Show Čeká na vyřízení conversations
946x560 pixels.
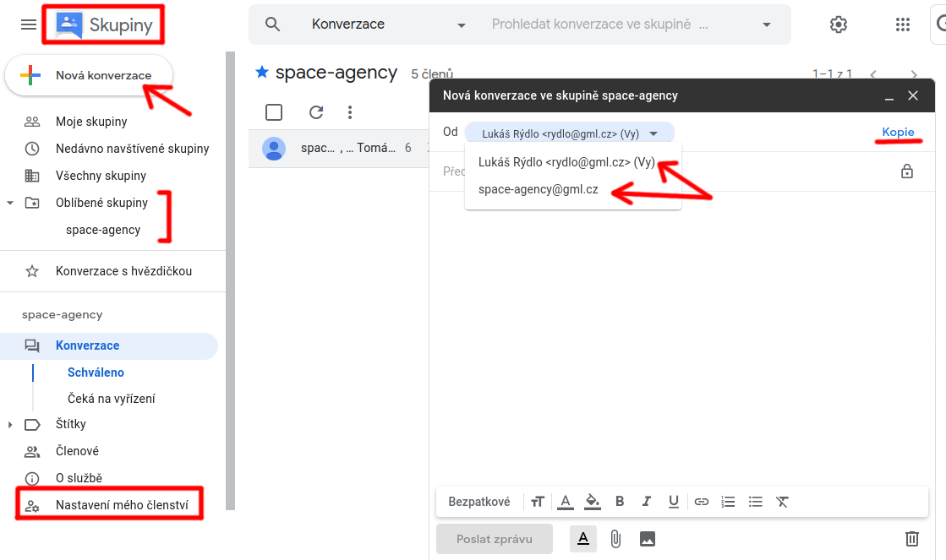tap(111, 399)
